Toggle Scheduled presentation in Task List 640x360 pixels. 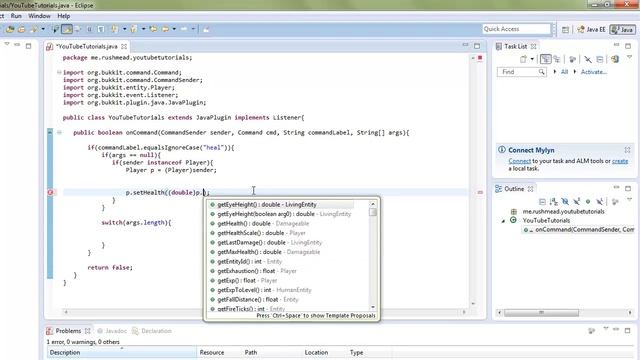pyautogui.click(x=557, y=60)
